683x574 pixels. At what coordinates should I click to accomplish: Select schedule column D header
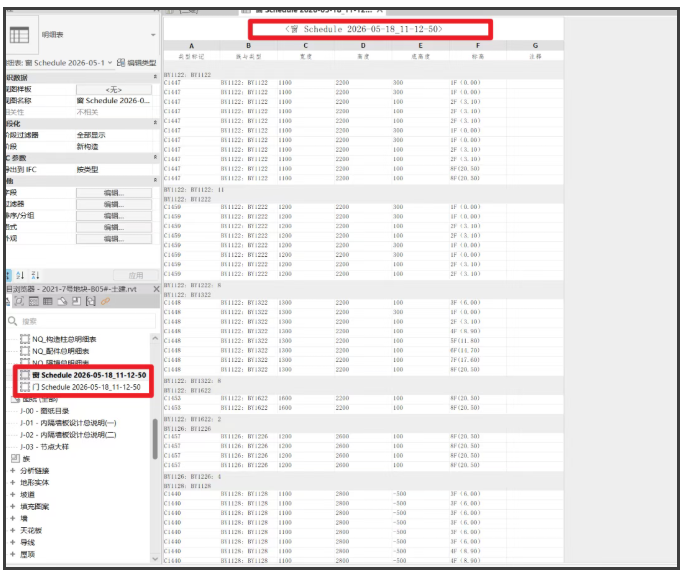363,46
